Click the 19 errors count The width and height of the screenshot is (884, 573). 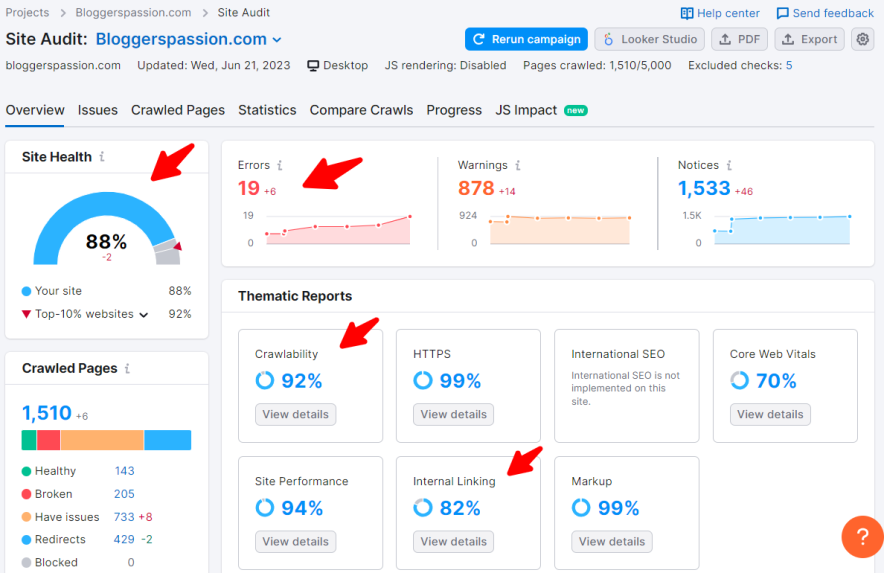click(249, 188)
